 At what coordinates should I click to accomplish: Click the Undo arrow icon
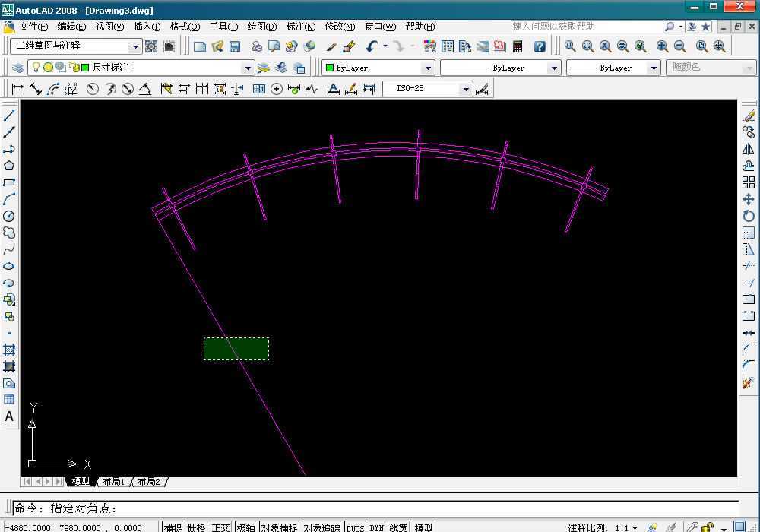tap(372, 46)
